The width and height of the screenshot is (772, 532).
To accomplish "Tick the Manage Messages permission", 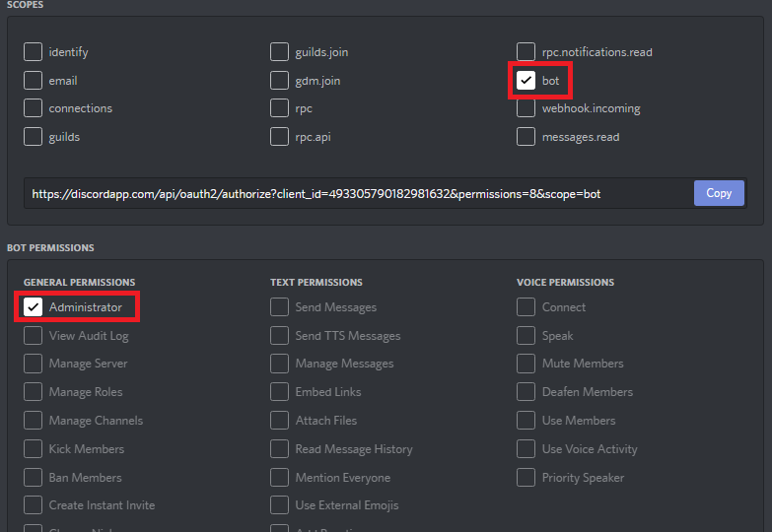I will point(279,364).
